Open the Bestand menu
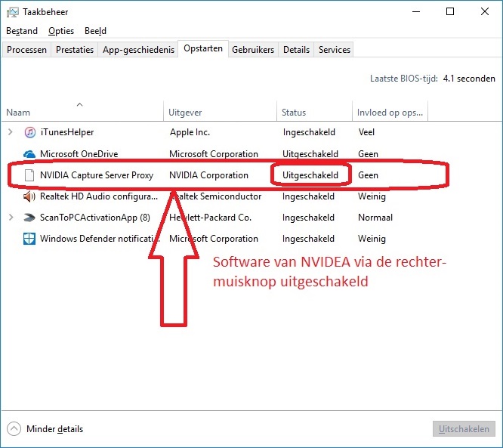The width and height of the screenshot is (503, 448). pos(22,31)
